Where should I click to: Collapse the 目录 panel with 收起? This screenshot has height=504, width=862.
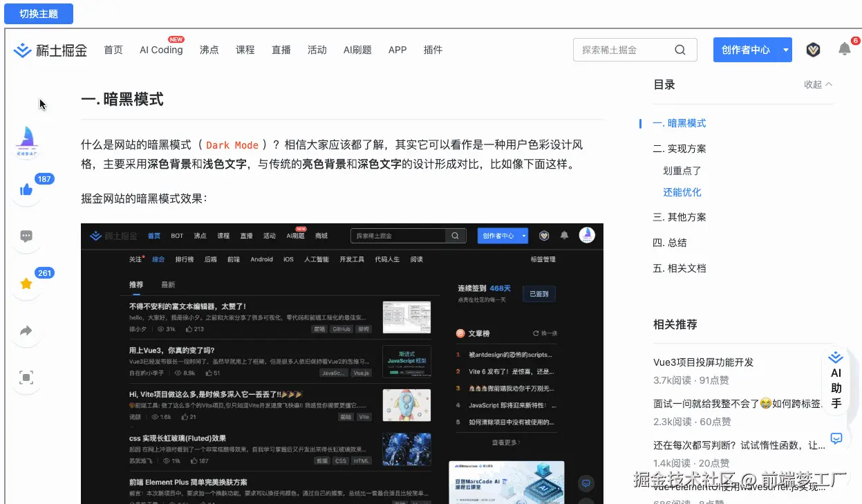818,84
